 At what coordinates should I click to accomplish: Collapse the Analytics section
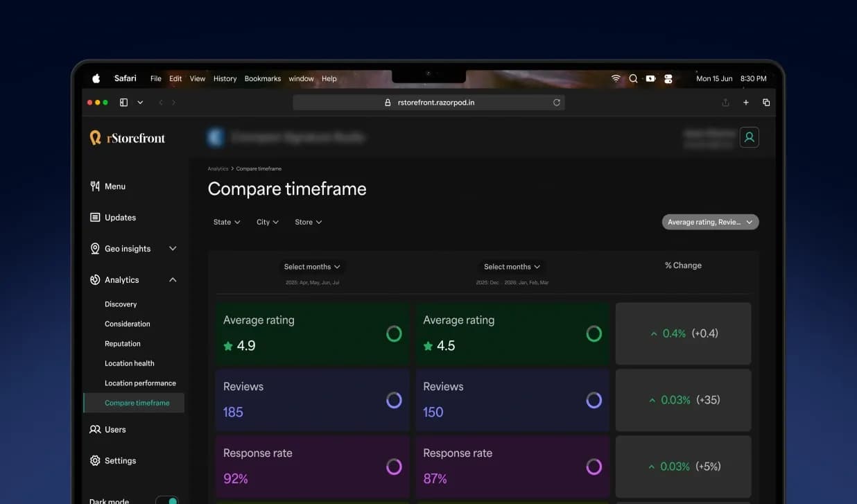[173, 280]
